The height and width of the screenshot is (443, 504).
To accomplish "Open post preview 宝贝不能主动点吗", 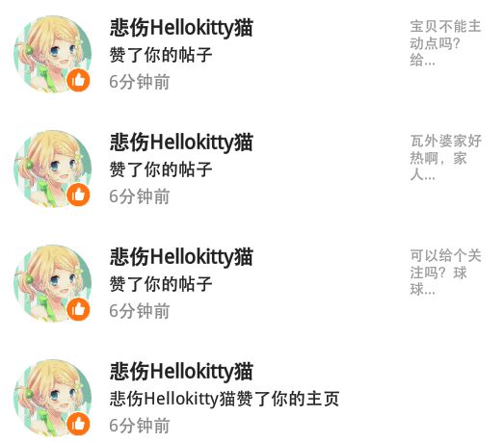I will tap(445, 43).
